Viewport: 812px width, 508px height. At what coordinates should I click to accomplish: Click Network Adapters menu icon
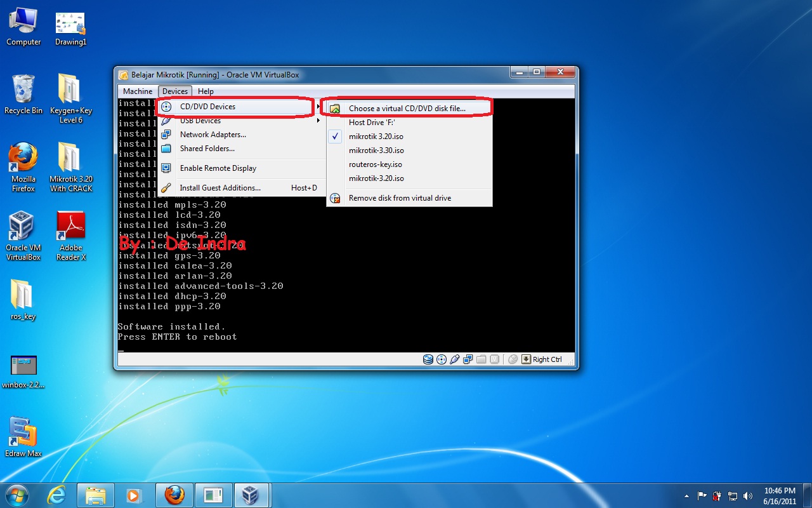point(166,135)
